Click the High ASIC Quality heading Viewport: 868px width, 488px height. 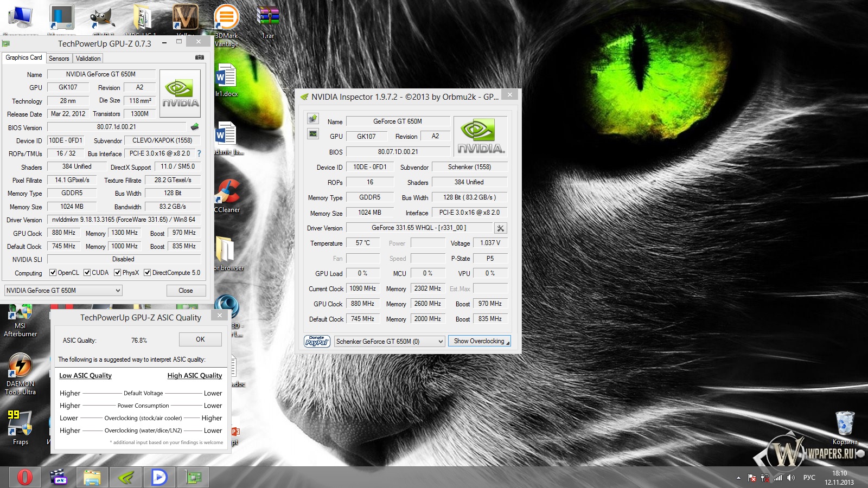[195, 376]
